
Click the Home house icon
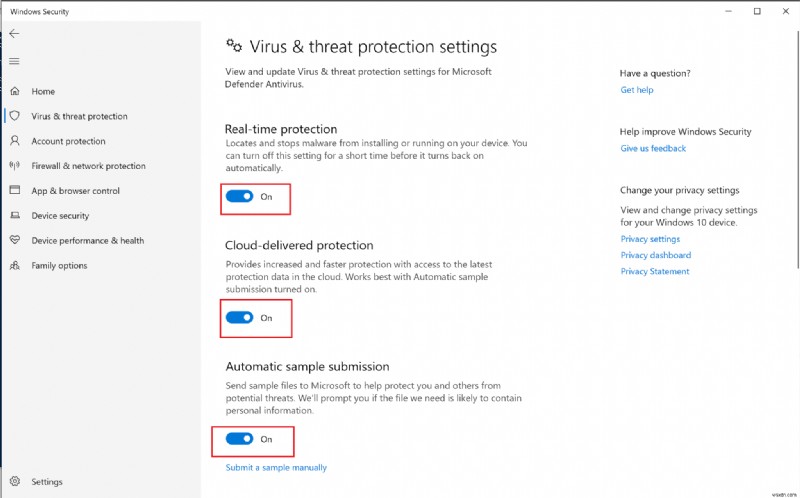point(14,91)
